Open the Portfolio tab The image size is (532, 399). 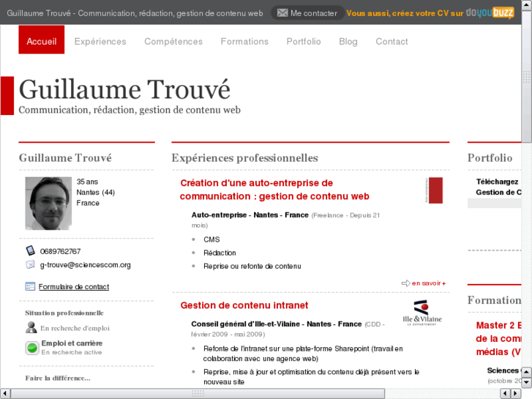coord(304,42)
